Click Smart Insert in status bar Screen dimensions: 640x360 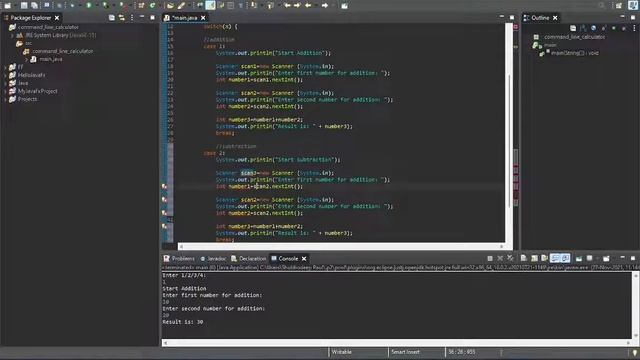pyautogui.click(x=405, y=352)
